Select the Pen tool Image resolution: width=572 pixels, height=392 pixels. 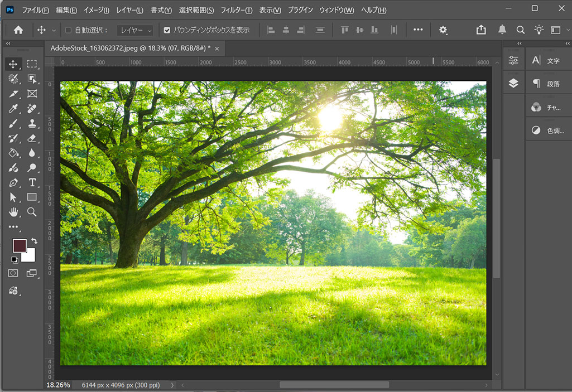(x=13, y=182)
